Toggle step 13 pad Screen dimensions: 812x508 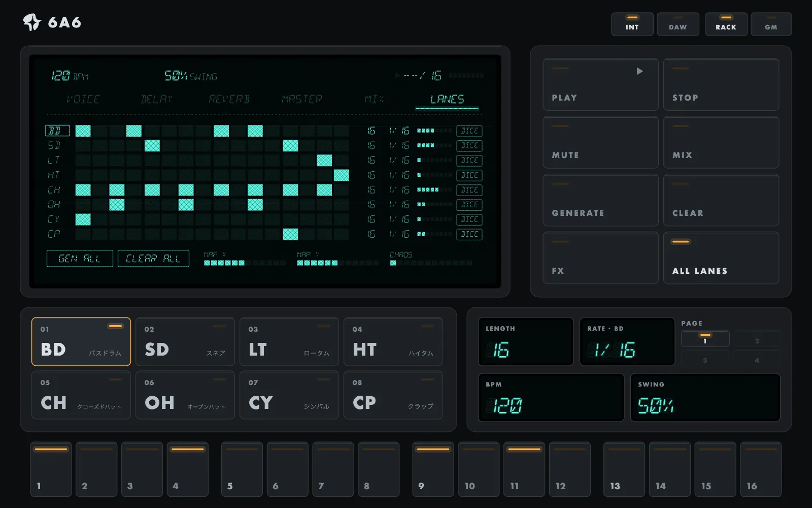624,469
